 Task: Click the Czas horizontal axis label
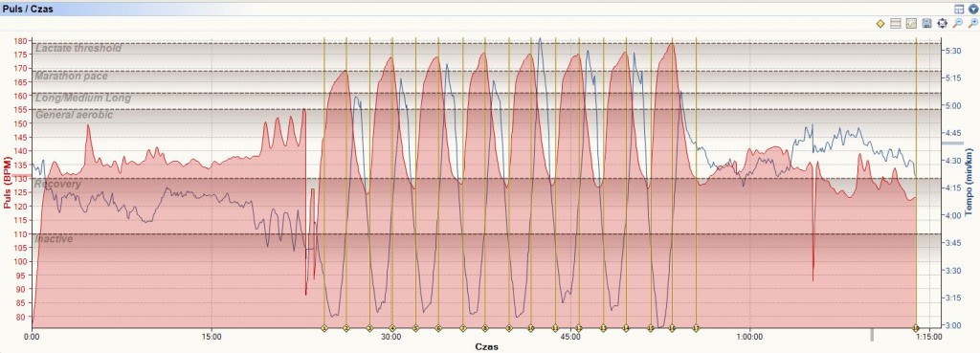coord(487,346)
